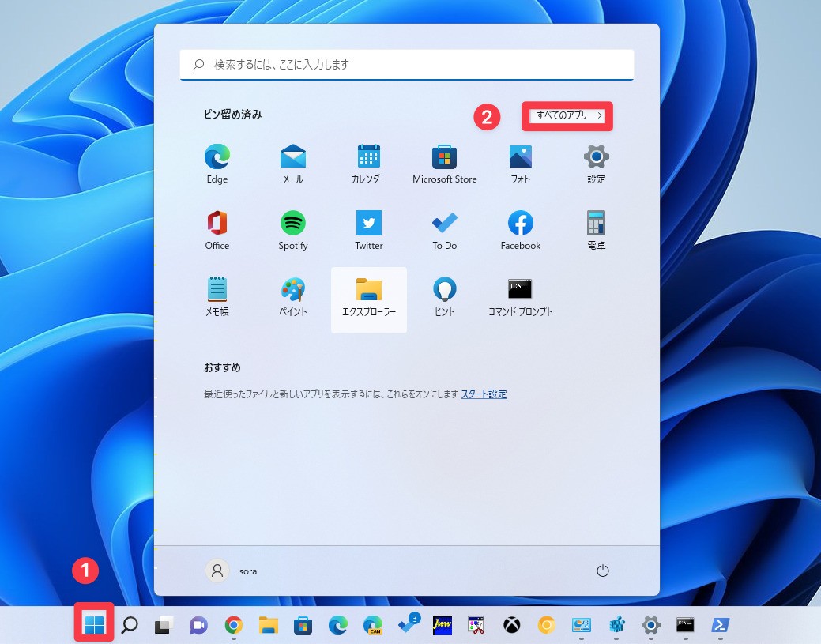Open the power options button
This screenshot has height=644, width=821.
tap(602, 571)
